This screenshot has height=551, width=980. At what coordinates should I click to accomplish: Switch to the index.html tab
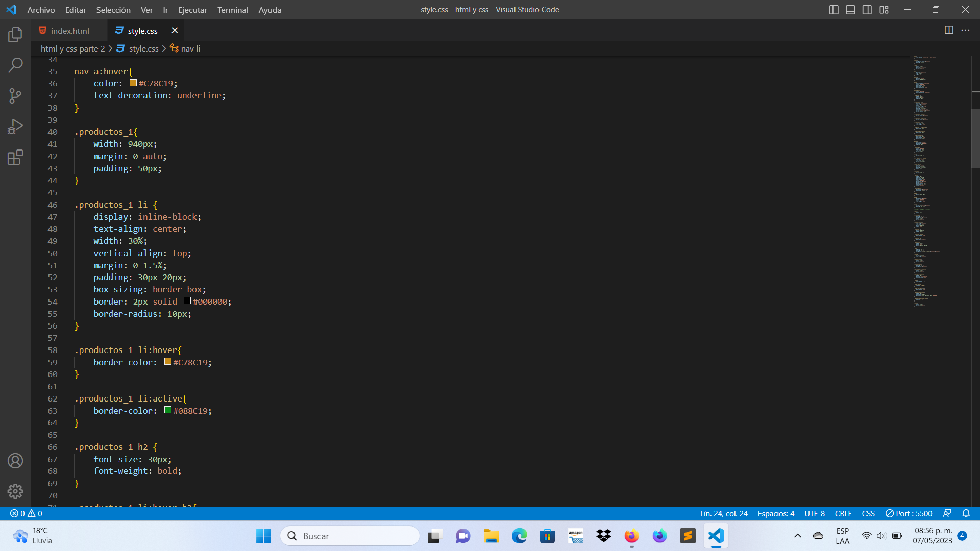tap(69, 31)
